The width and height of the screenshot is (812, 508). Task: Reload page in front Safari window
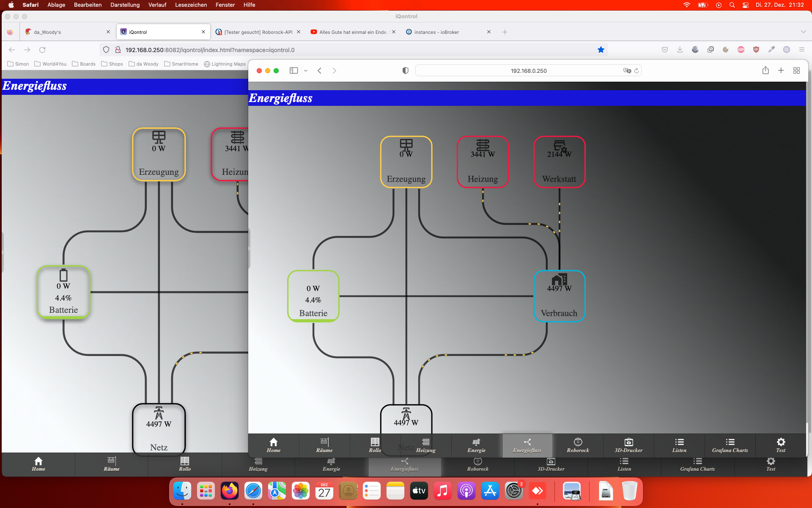tap(636, 71)
